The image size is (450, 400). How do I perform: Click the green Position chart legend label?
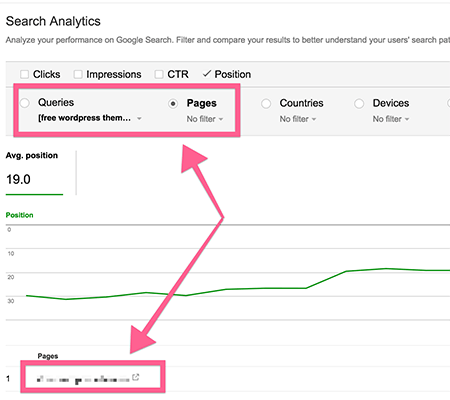click(x=19, y=215)
